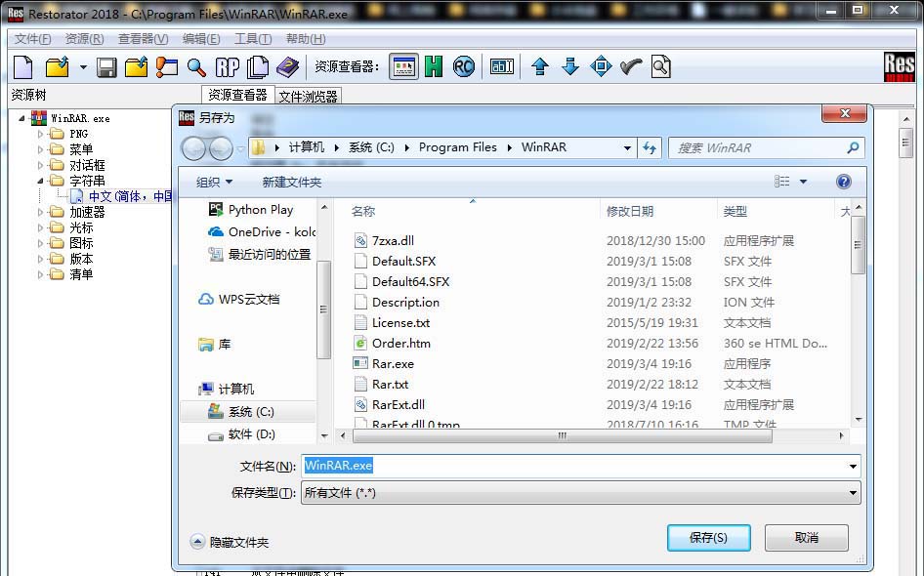Expand the 加速器 folder in resource tree
The height and width of the screenshot is (576, 924).
click(x=40, y=212)
